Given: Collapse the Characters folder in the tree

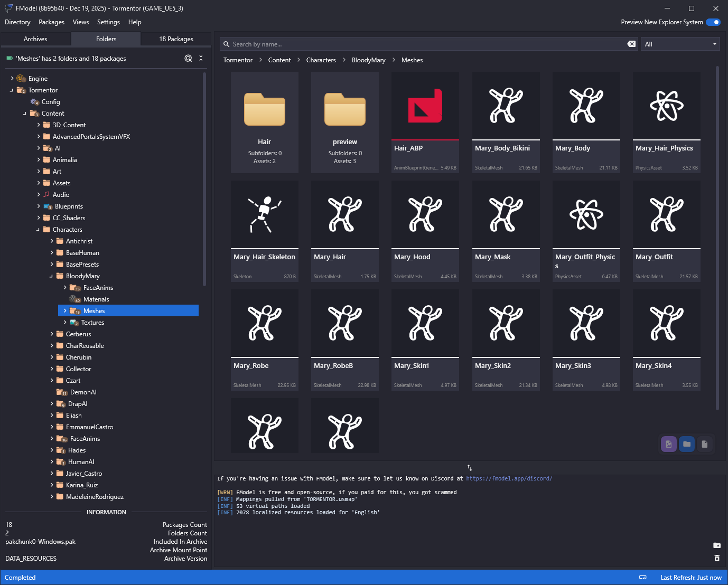Looking at the screenshot, I should coord(38,230).
